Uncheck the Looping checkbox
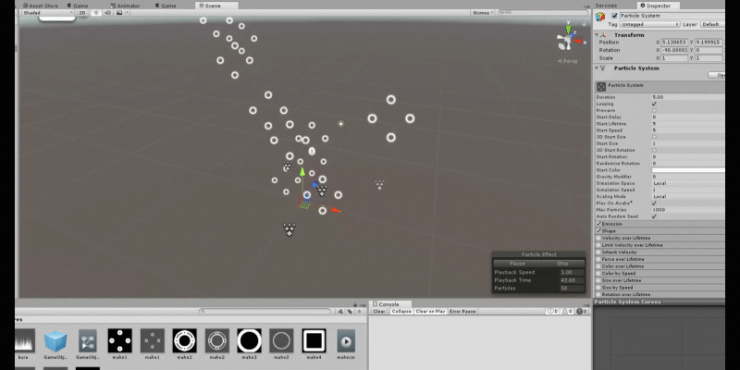740x370 pixels. (654, 104)
